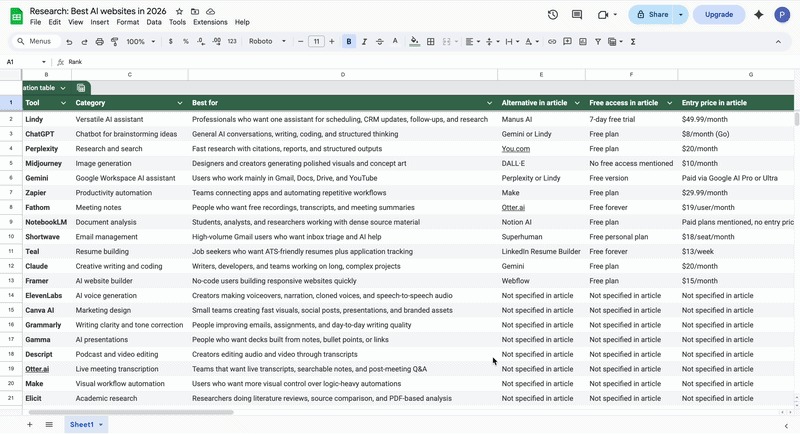The height and width of the screenshot is (434, 800).
Task: Select the Paint format tool
Action: tap(115, 42)
